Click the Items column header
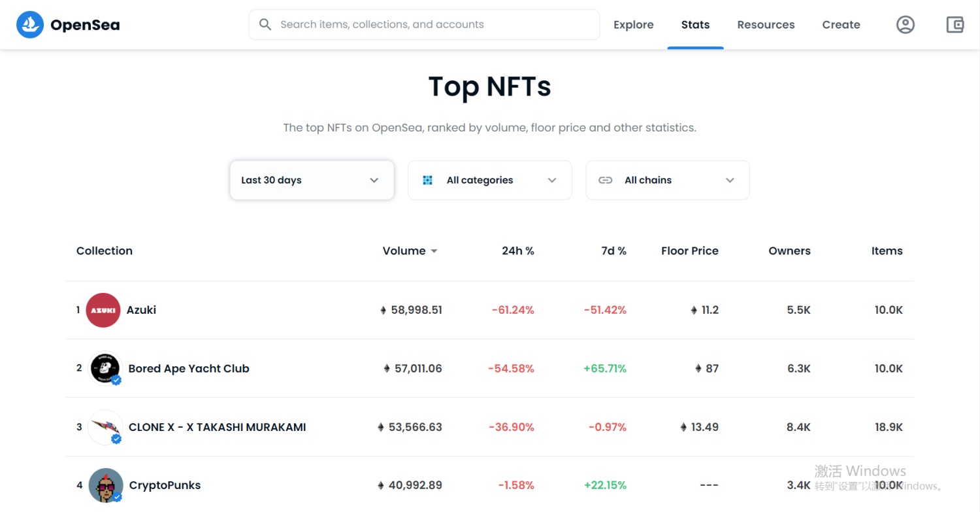 click(887, 251)
